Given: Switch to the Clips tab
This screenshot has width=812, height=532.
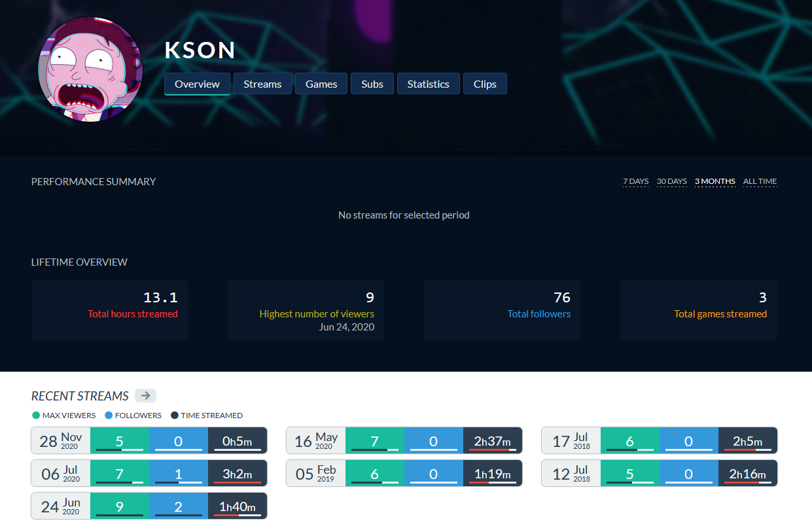Looking at the screenshot, I should (x=485, y=84).
